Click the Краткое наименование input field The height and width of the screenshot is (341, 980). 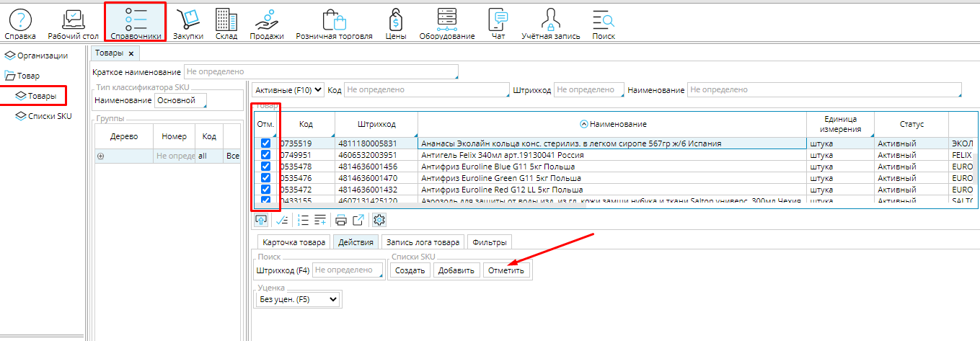click(x=320, y=72)
